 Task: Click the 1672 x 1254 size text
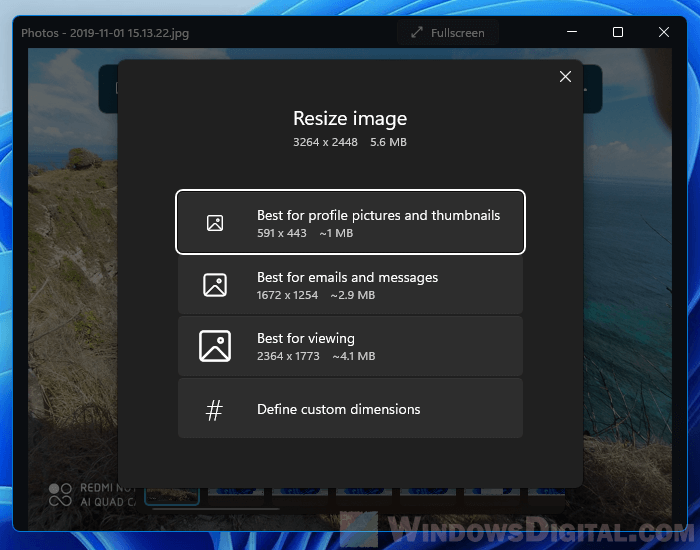[287, 295]
